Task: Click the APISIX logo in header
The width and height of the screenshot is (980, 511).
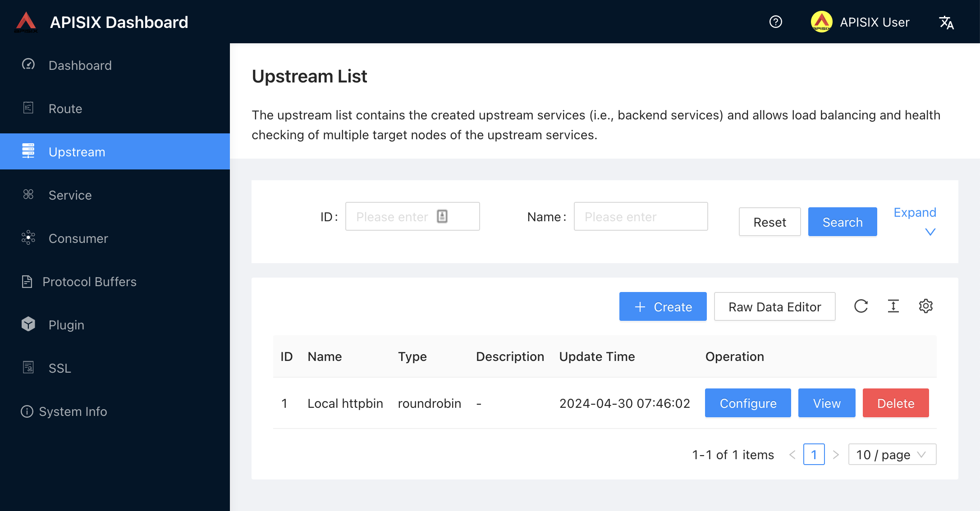Action: pyautogui.click(x=26, y=22)
